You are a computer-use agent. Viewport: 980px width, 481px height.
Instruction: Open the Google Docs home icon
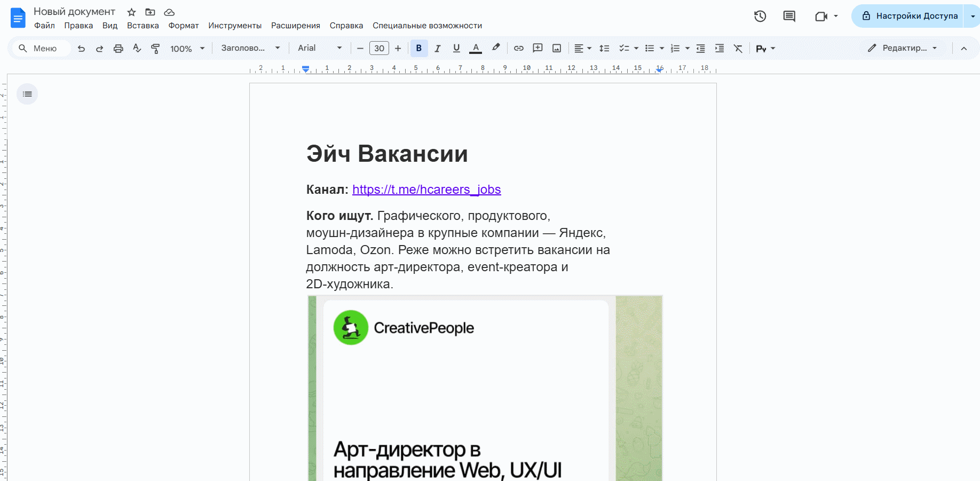click(x=18, y=18)
